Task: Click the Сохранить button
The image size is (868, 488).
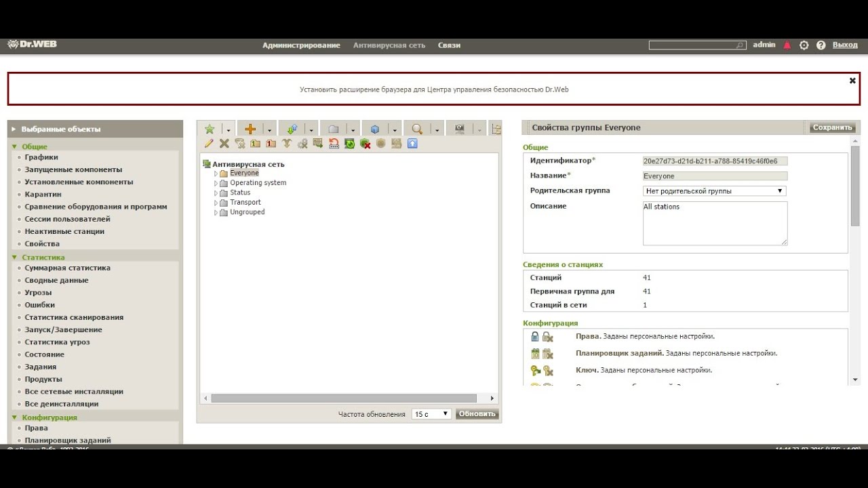Action: pyautogui.click(x=832, y=127)
